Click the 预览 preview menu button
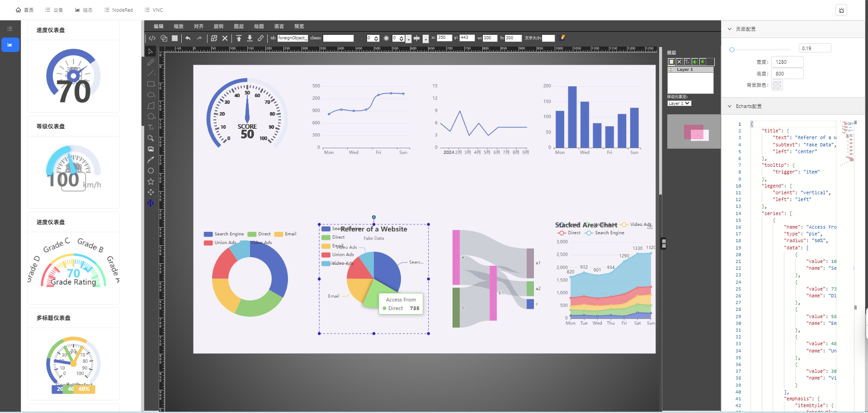 [x=299, y=26]
